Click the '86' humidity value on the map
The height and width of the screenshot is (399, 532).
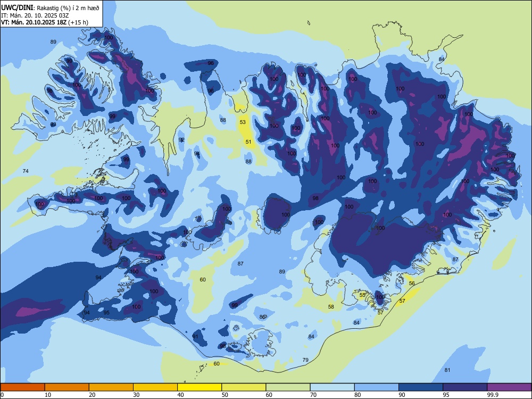click(x=262, y=317)
